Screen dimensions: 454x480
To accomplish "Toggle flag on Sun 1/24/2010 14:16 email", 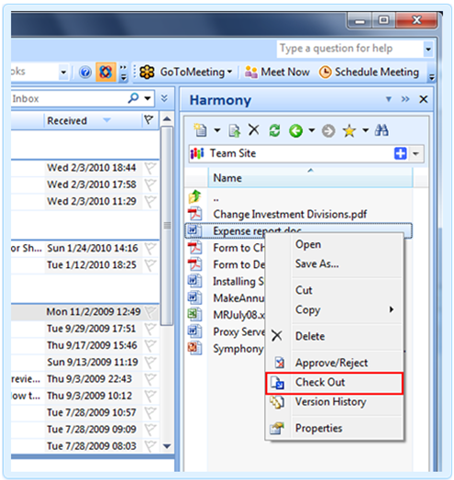I will click(x=150, y=248).
